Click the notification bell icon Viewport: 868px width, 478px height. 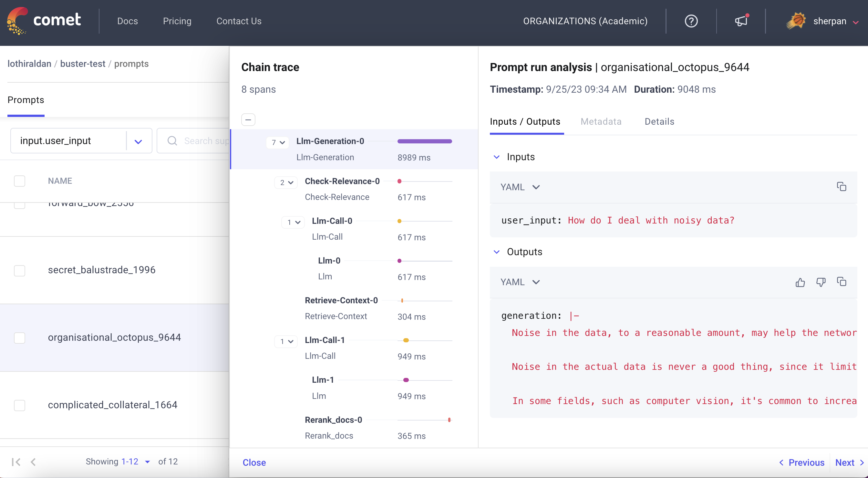coord(740,21)
